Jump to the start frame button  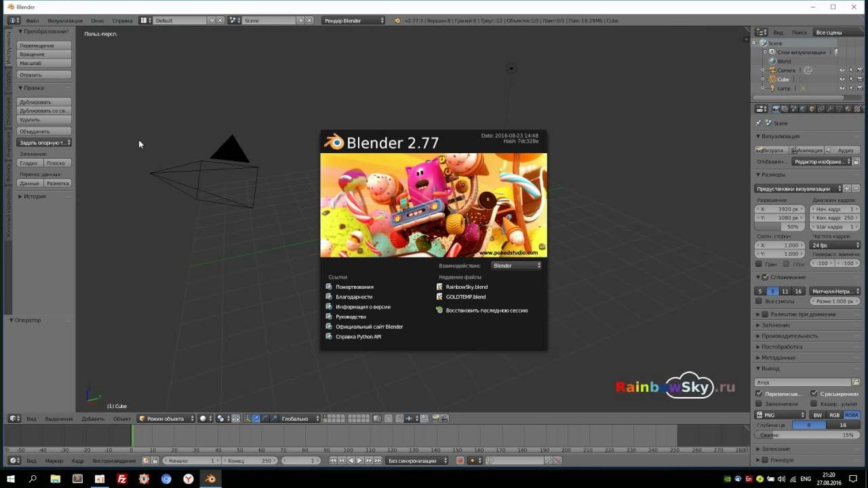click(x=333, y=461)
